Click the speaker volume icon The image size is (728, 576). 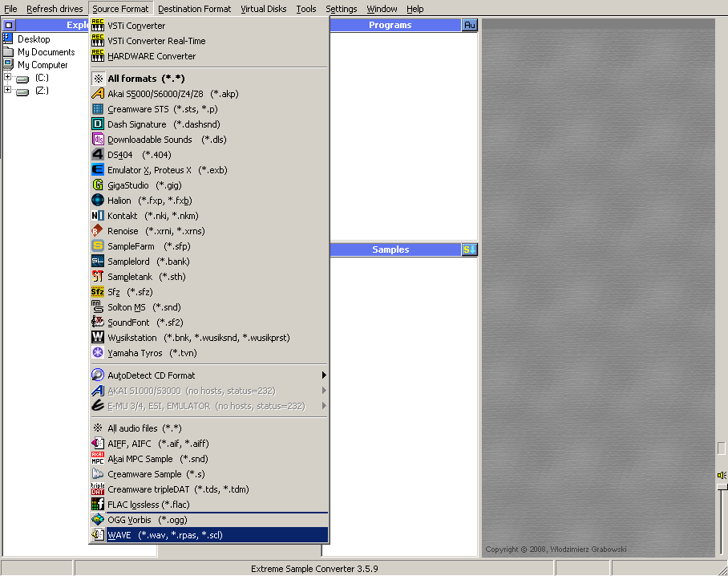click(722, 475)
